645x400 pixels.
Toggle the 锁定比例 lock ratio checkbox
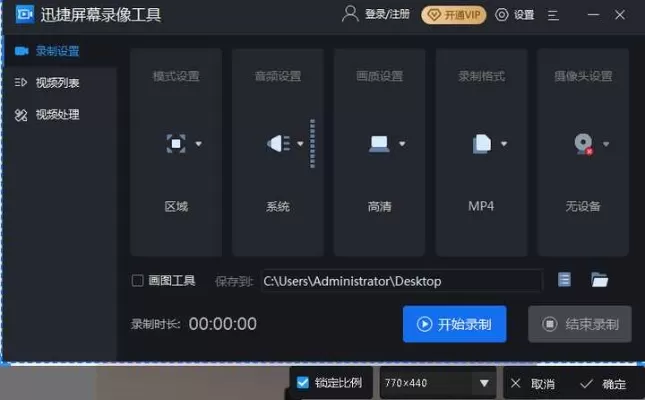pyautogui.click(x=303, y=383)
